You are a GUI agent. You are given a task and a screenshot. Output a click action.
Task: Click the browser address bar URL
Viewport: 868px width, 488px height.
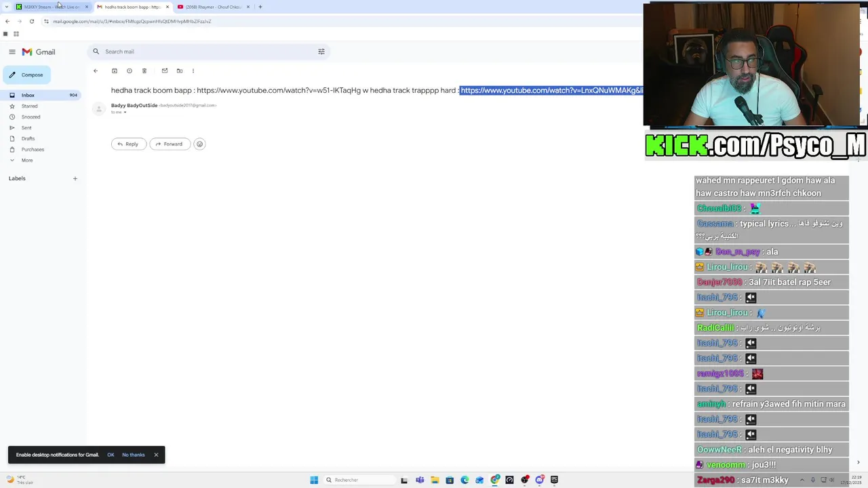(x=132, y=21)
